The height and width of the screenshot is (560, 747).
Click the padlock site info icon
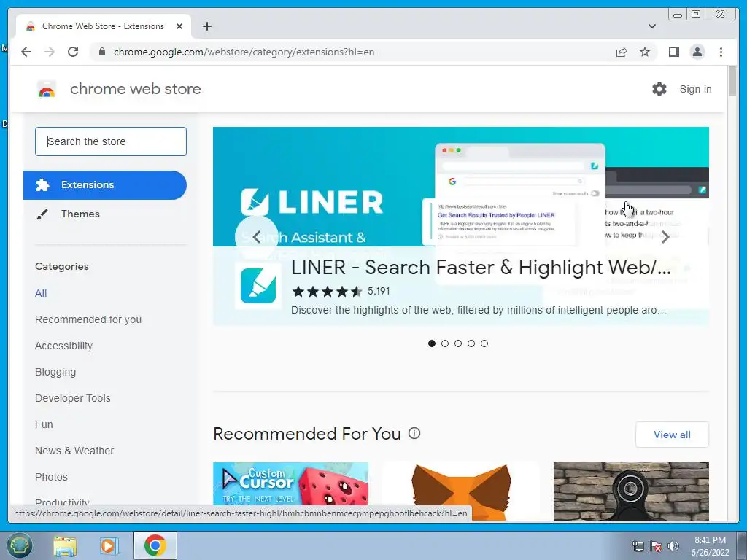pos(102,52)
